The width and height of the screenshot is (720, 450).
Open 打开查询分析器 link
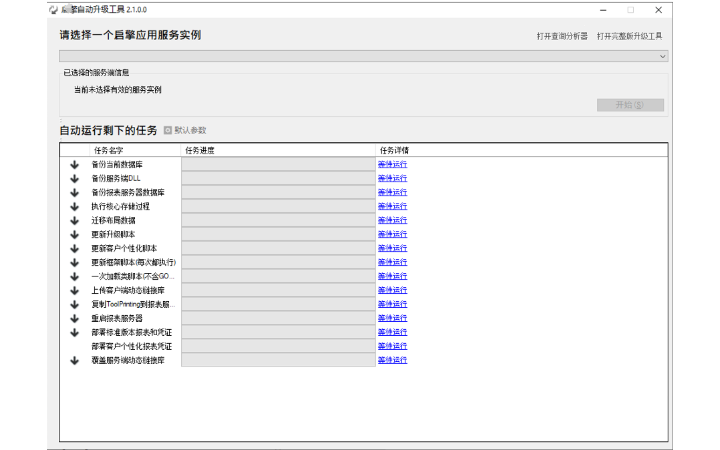[562, 36]
